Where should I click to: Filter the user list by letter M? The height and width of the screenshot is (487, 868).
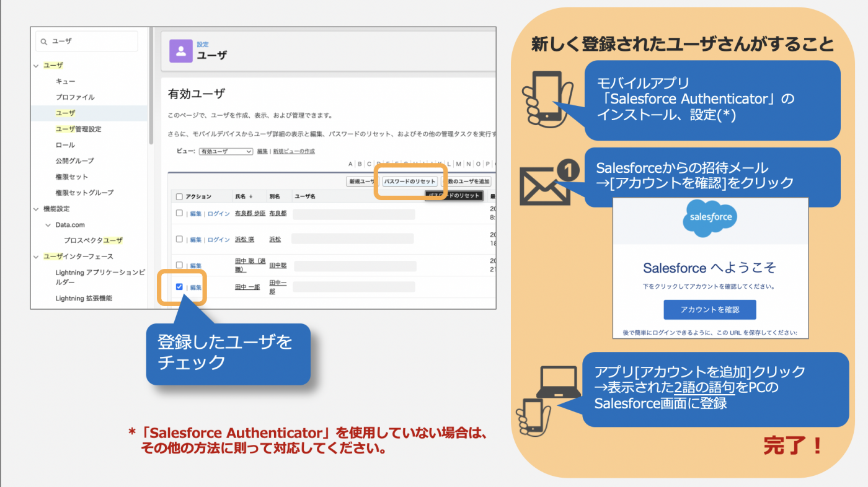[459, 164]
